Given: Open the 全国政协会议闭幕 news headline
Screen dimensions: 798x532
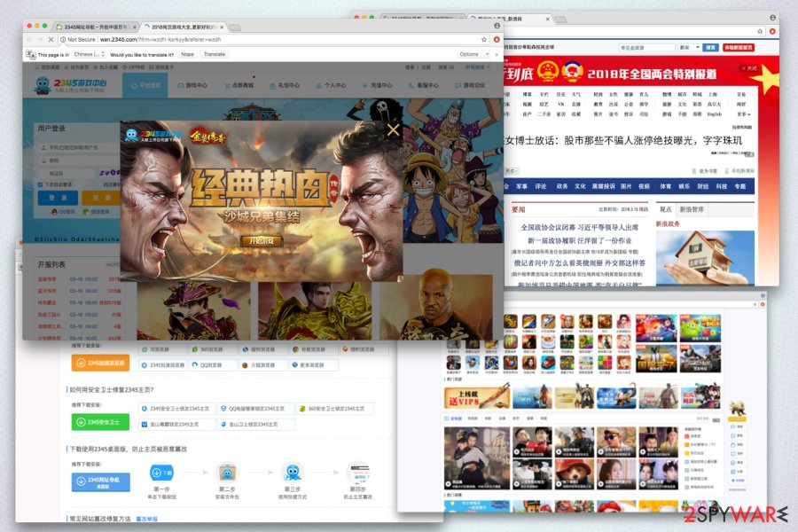Looking at the screenshot, I should coord(579,227).
